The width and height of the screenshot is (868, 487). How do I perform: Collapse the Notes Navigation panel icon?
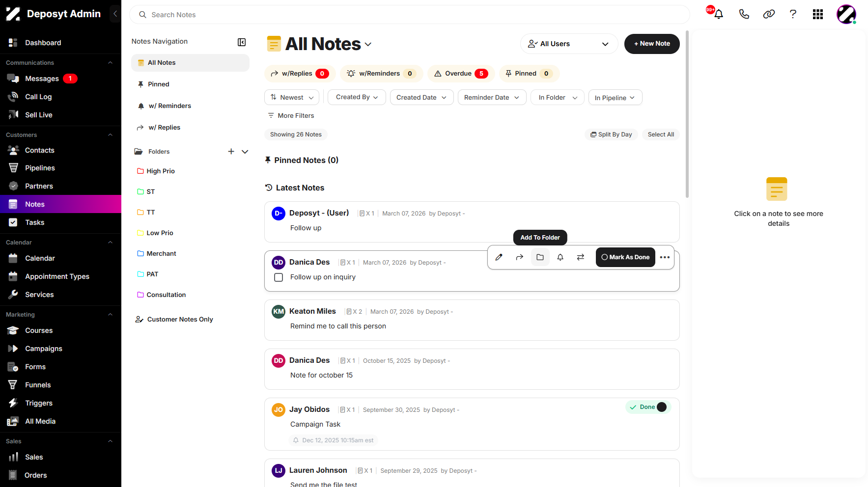(x=242, y=42)
